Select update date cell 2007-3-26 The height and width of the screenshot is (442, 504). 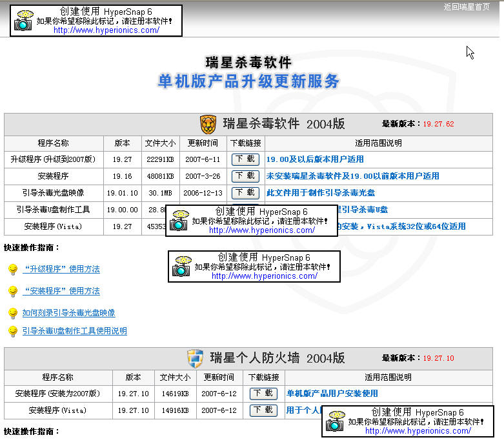point(203,176)
